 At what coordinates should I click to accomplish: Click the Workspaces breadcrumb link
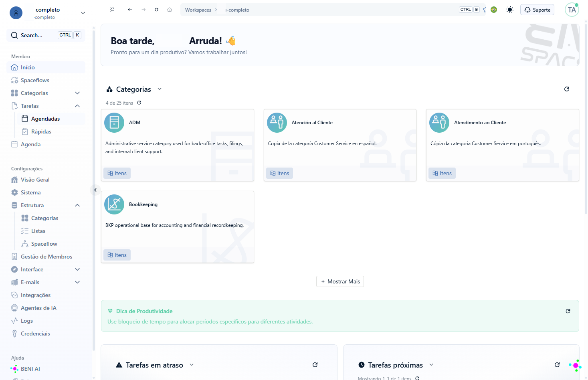[x=198, y=10]
